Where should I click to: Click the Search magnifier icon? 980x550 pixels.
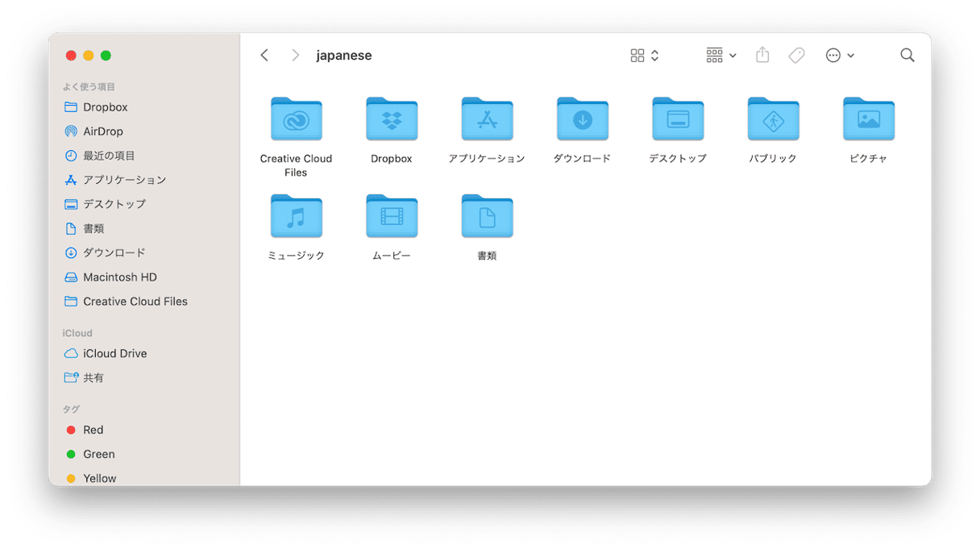(x=907, y=55)
